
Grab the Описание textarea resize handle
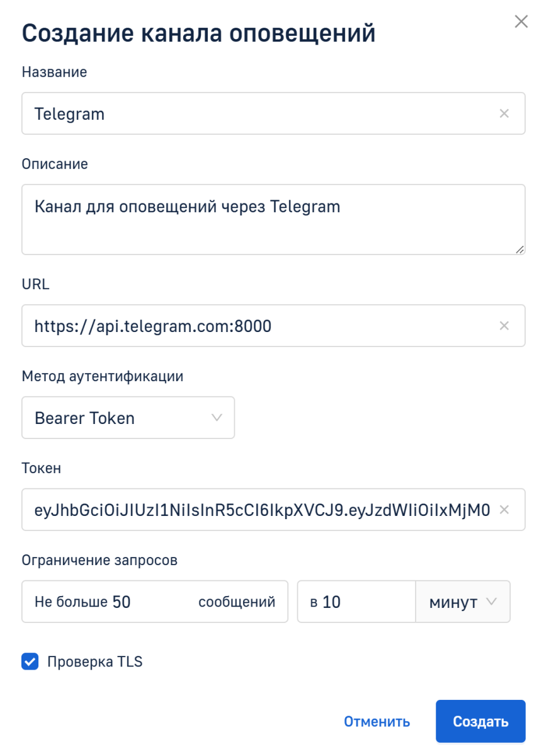[519, 249]
